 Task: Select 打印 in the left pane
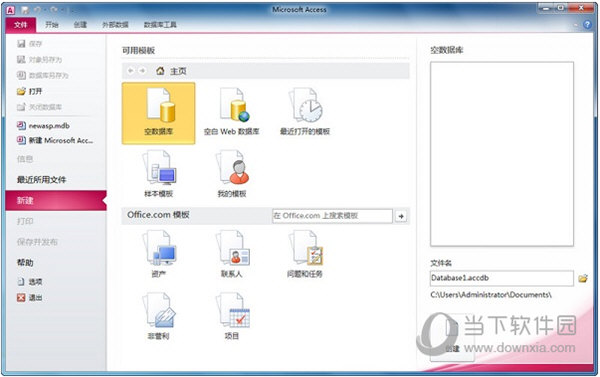[x=25, y=221]
